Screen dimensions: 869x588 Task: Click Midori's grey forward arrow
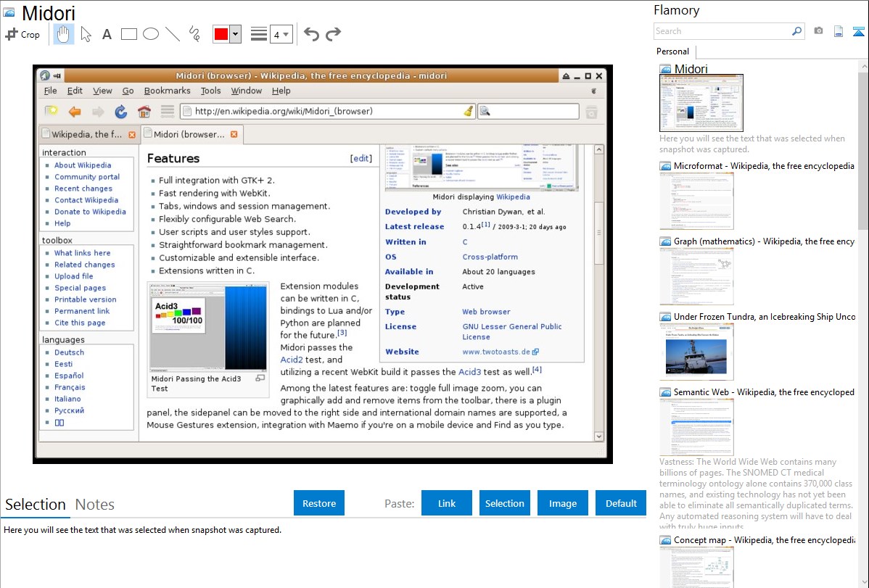[98, 112]
